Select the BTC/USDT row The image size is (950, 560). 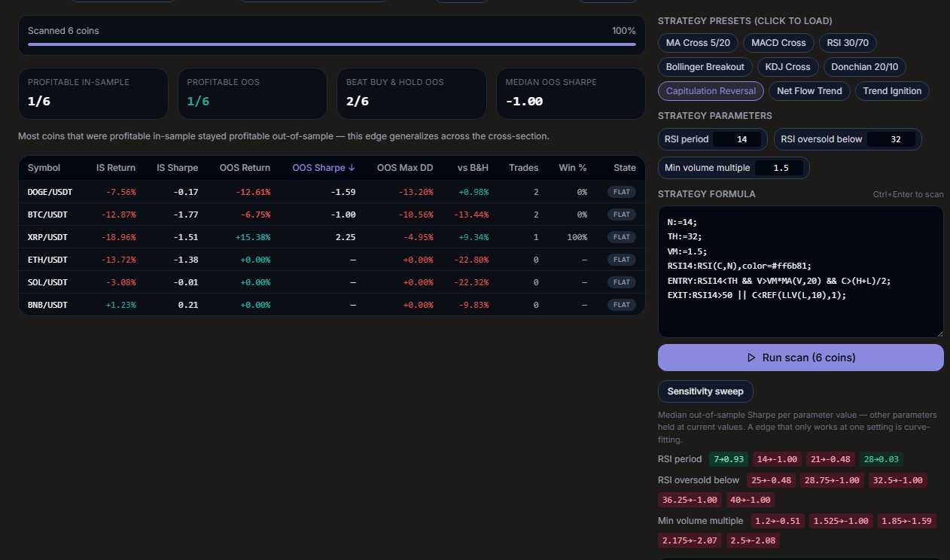332,215
